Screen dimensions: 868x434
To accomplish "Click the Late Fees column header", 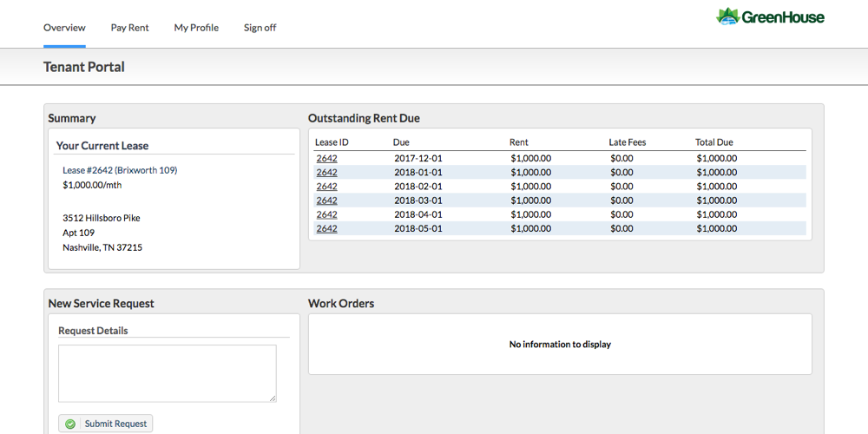I will click(x=627, y=142).
